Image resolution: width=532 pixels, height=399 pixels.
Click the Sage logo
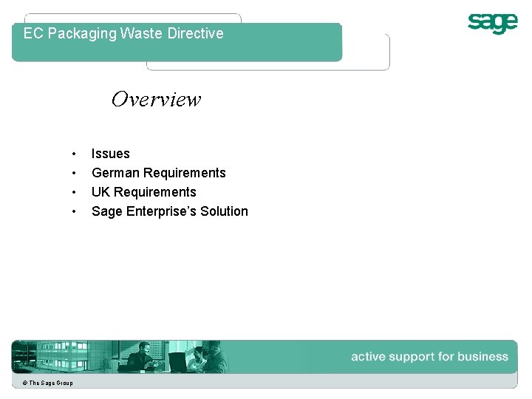[x=493, y=24]
